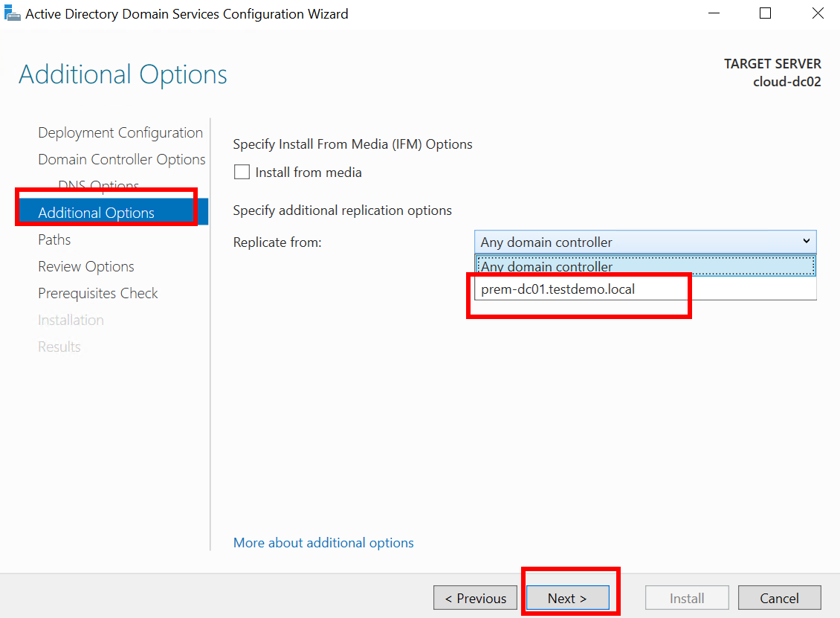
Task: Enable the Install from media checkbox
Action: (x=242, y=172)
